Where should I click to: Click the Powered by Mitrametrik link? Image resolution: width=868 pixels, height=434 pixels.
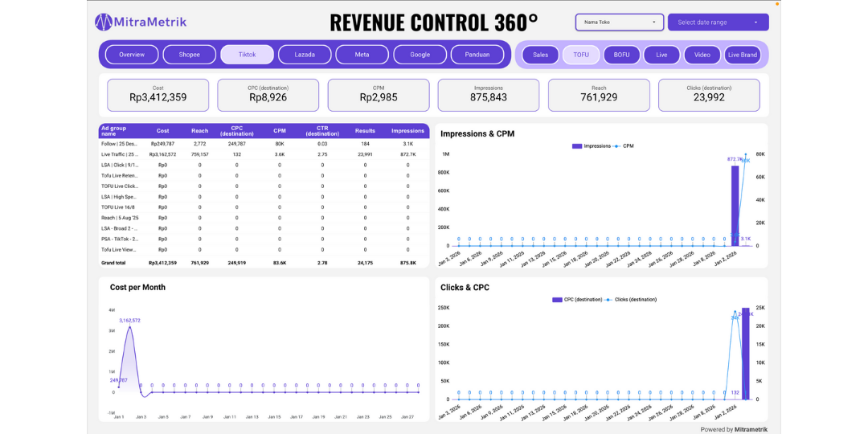[x=734, y=429]
